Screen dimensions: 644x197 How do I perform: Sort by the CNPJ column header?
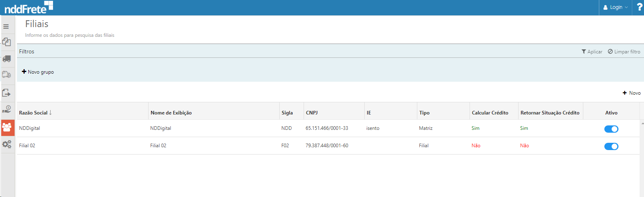(312, 113)
